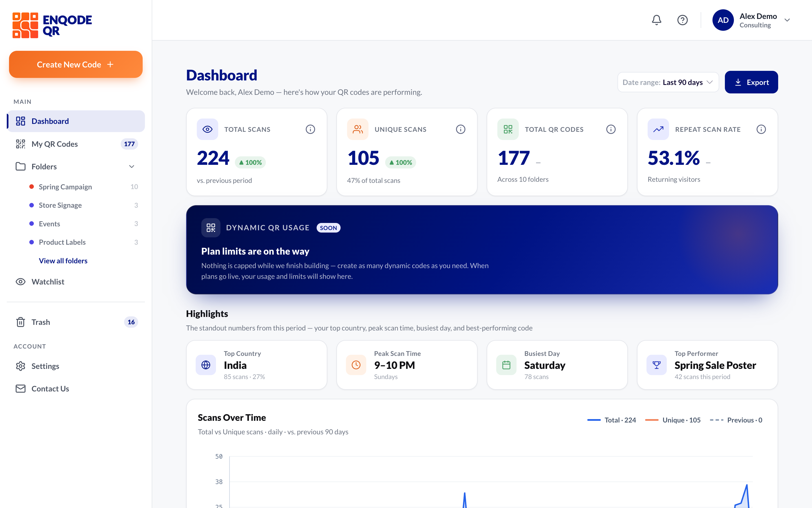Screen dimensions: 812x508
Task: Open My QR Codes in sidebar
Action: 76,144
